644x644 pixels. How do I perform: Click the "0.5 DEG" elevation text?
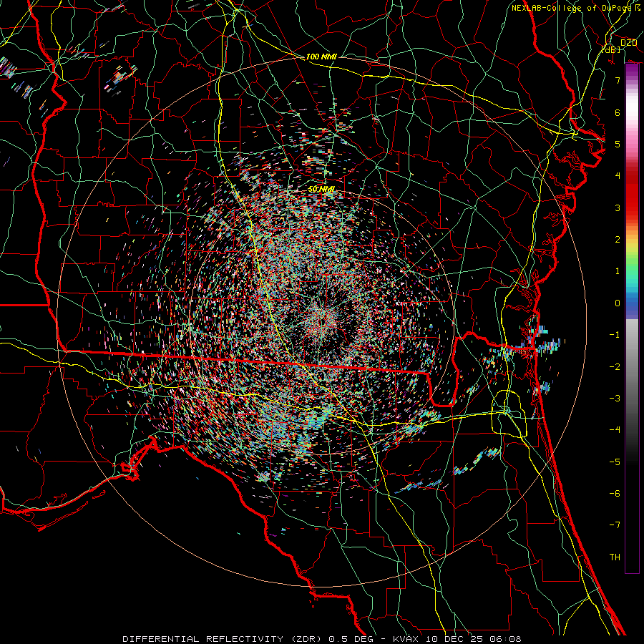[351, 639]
